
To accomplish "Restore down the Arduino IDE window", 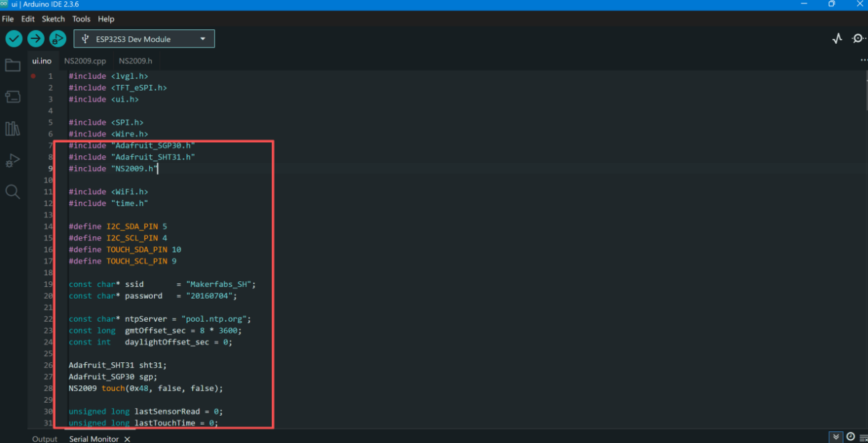I will 831,4.
